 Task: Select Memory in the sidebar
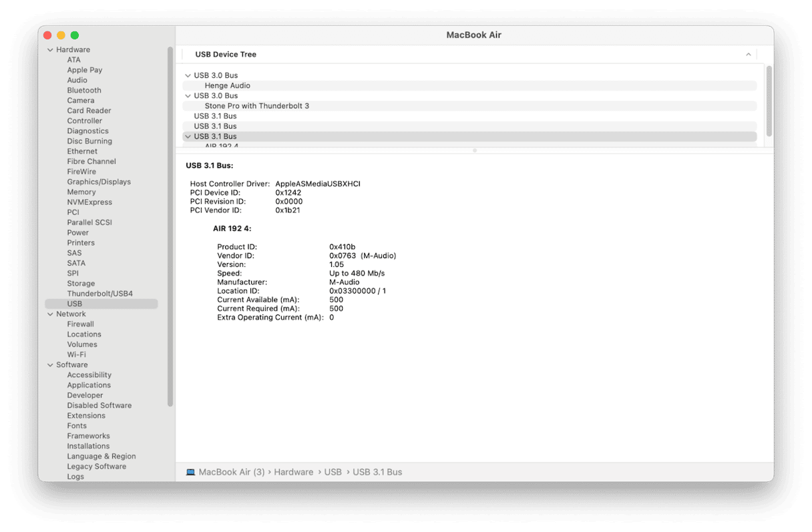[81, 192]
